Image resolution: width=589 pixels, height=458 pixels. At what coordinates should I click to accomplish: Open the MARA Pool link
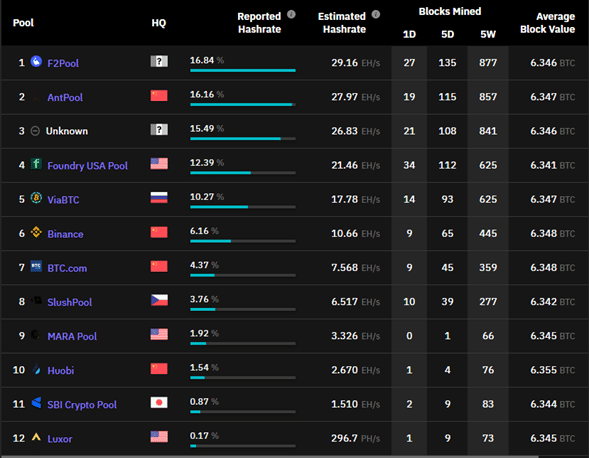click(x=72, y=337)
